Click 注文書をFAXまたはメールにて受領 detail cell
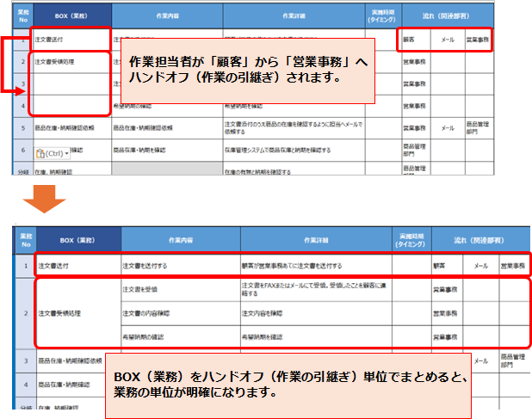This screenshot has height=419, width=532. point(316,289)
